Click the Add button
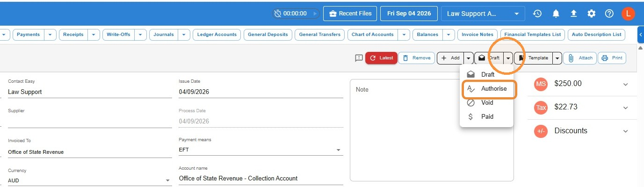This screenshot has width=644, height=187. pyautogui.click(x=450, y=58)
